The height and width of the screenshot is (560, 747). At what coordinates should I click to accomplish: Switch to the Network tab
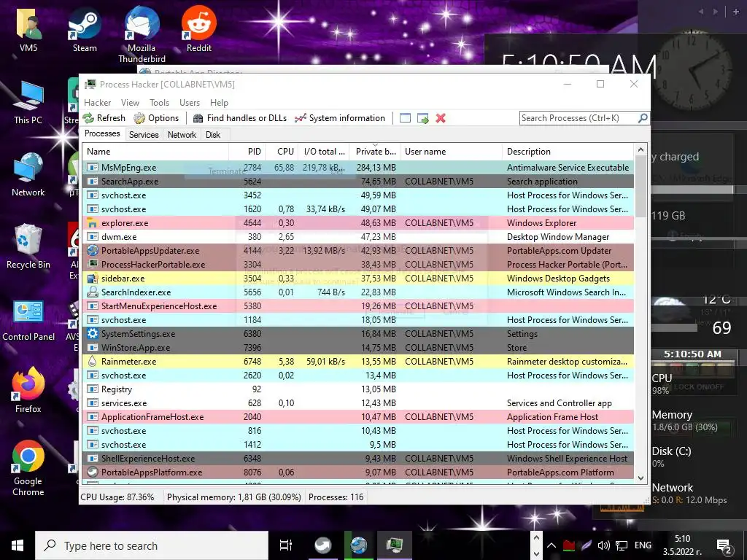click(182, 135)
